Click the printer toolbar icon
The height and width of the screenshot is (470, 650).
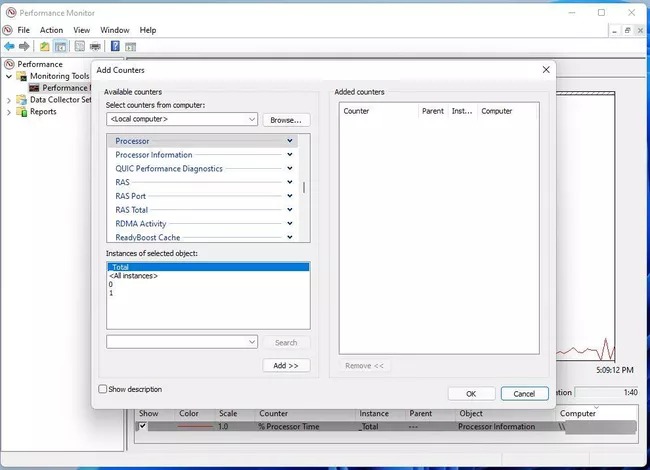coord(95,46)
